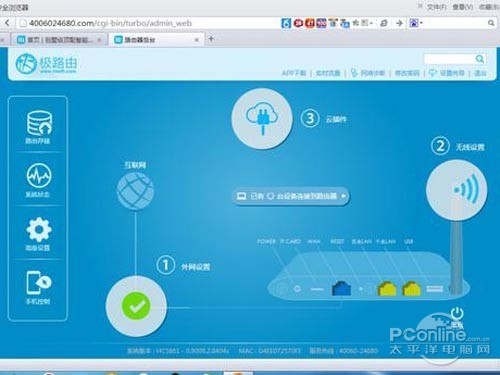The height and width of the screenshot is (375, 500).
Task: Open a new browser tab
Action: [x=211, y=39]
